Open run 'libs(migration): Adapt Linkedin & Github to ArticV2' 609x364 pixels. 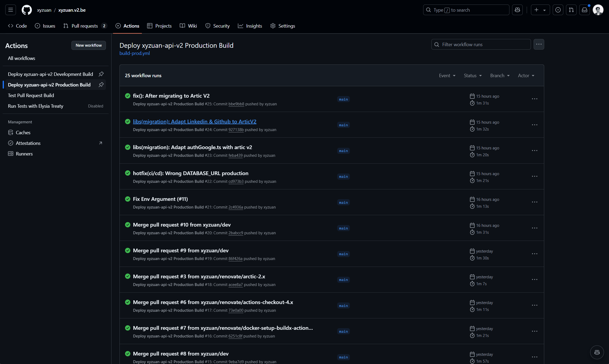point(195,122)
